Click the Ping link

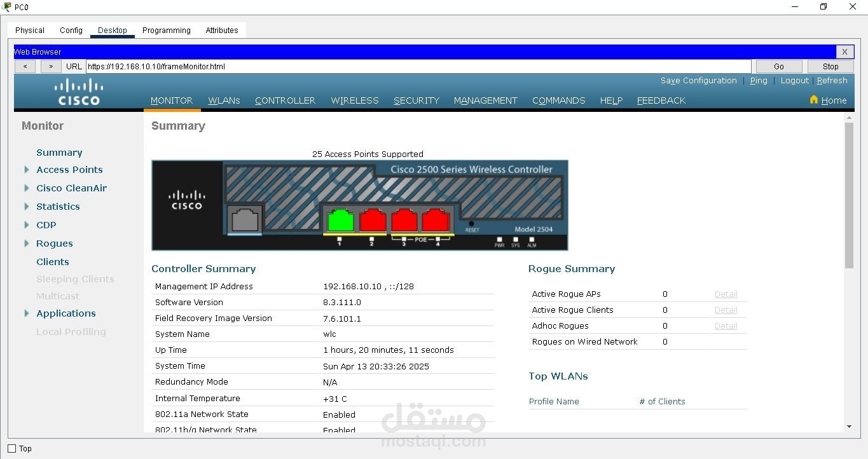pyautogui.click(x=759, y=81)
